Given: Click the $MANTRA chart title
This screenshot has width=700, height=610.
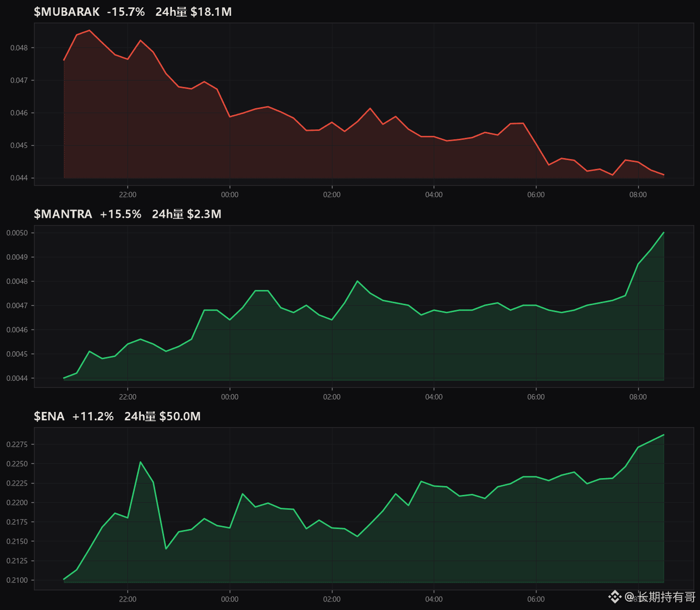Looking at the screenshot, I should click(63, 214).
